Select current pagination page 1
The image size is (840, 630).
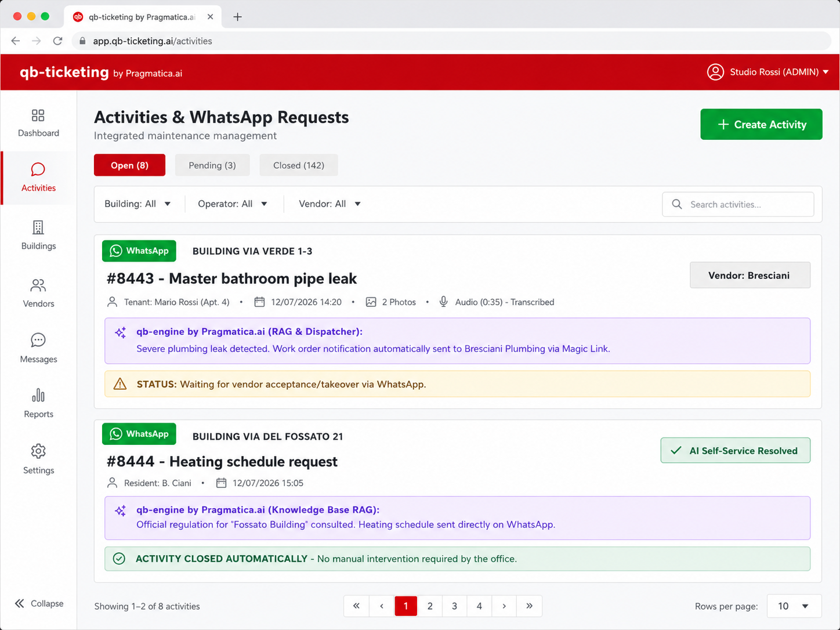405,606
